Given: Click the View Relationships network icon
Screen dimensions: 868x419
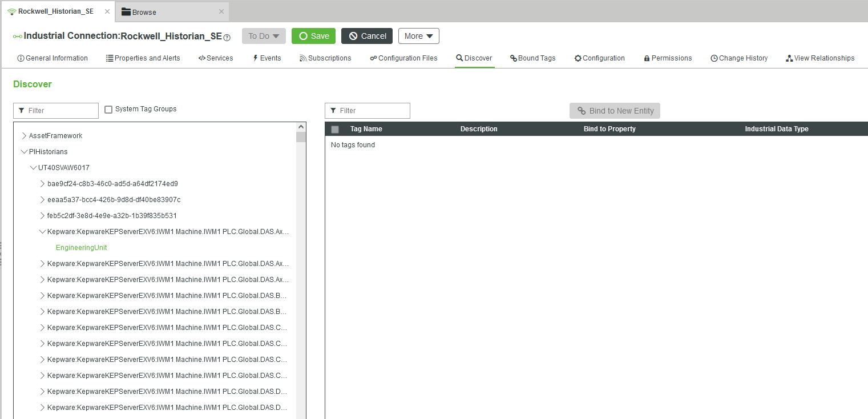Looking at the screenshot, I should tap(789, 58).
